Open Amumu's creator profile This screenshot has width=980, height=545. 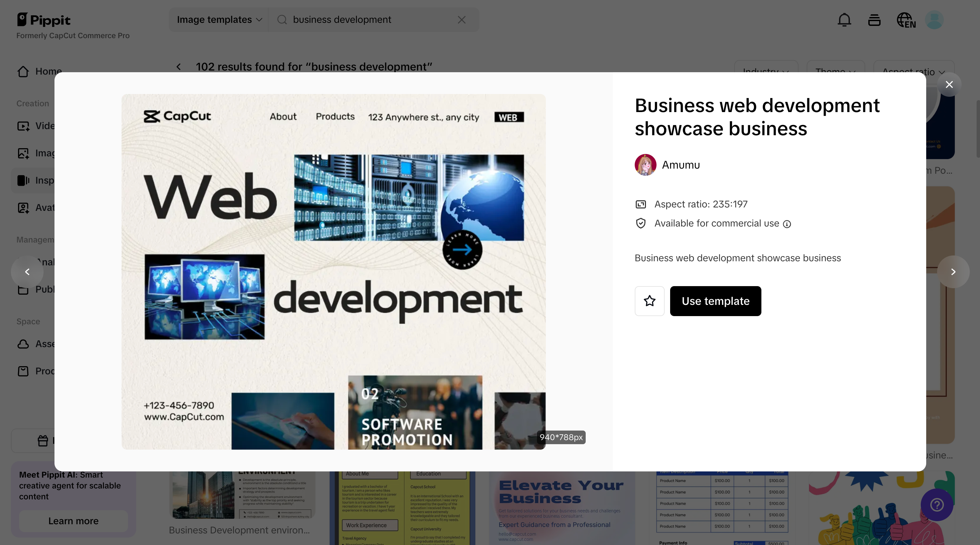coord(668,165)
